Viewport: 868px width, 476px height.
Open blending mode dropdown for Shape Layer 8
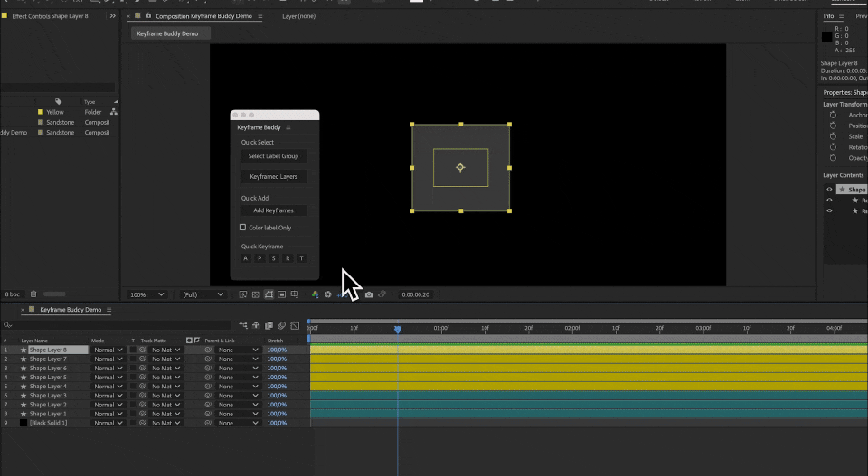point(108,350)
